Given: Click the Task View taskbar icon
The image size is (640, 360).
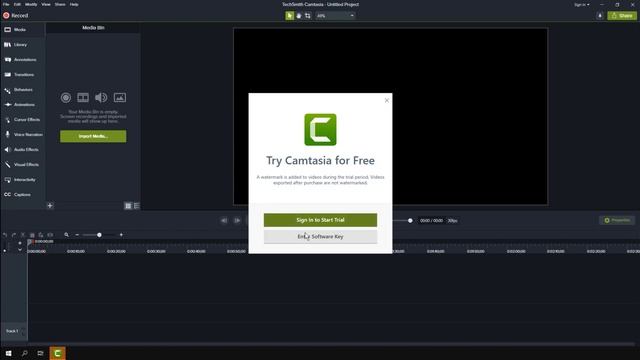Looking at the screenshot, I should point(40,353).
